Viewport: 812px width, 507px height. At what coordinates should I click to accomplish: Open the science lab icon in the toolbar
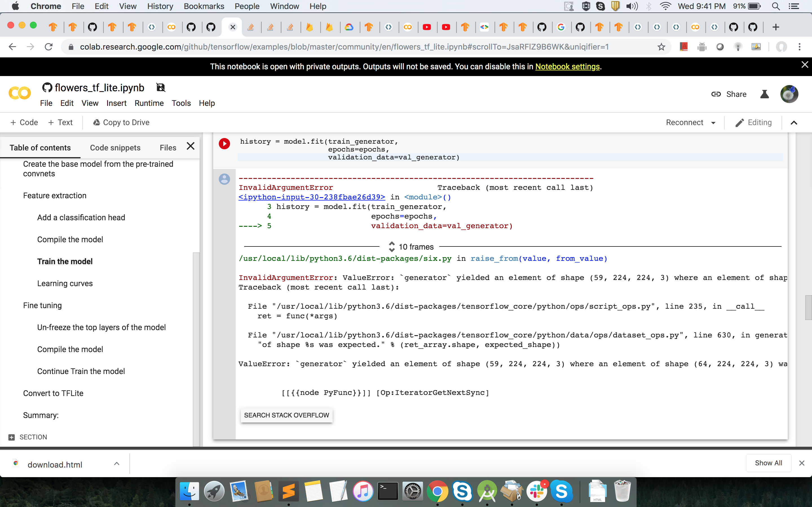[x=765, y=94]
